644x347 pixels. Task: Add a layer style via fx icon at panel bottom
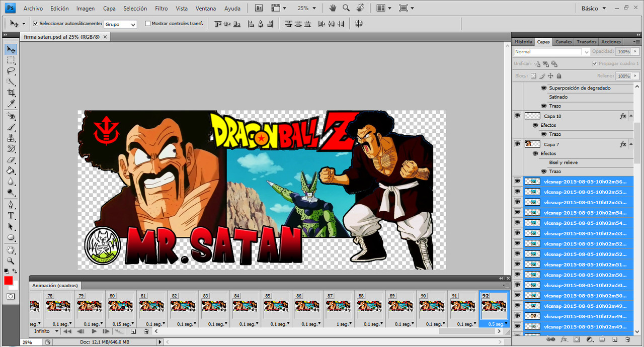(x=564, y=339)
